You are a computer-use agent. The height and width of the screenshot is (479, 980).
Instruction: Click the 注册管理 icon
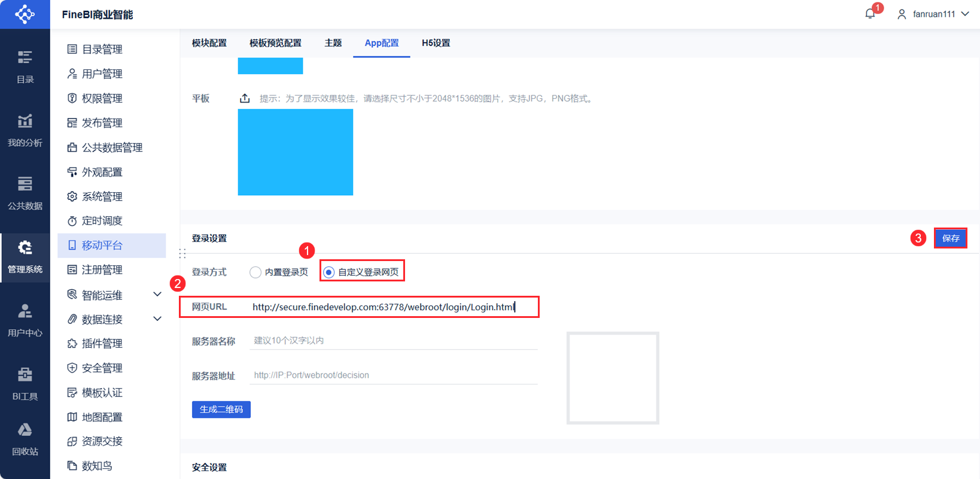click(72, 270)
